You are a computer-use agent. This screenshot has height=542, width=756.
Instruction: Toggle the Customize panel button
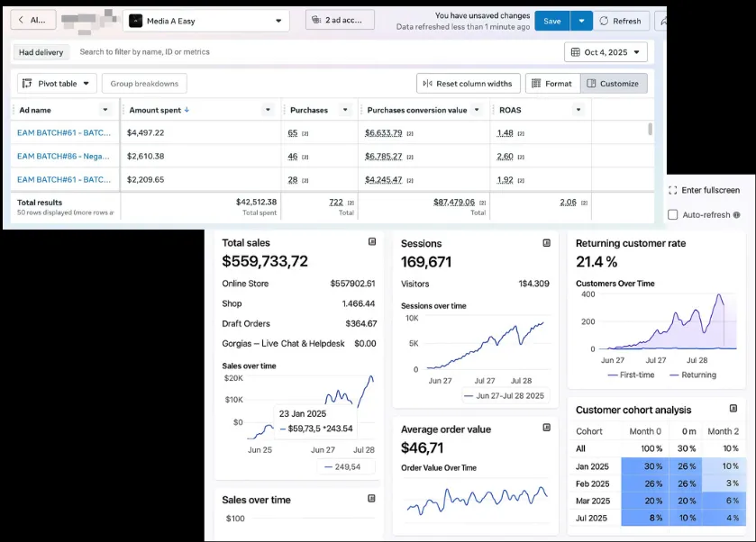pos(612,84)
